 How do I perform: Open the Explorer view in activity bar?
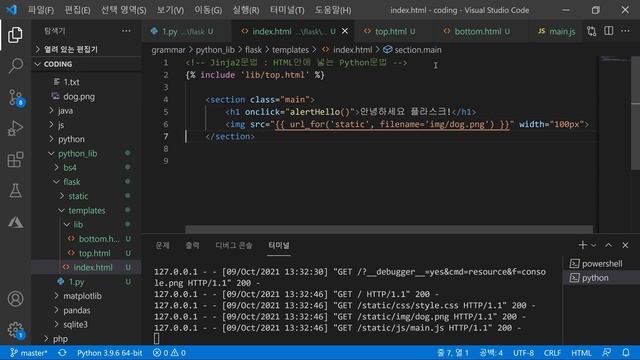pyautogui.click(x=15, y=35)
